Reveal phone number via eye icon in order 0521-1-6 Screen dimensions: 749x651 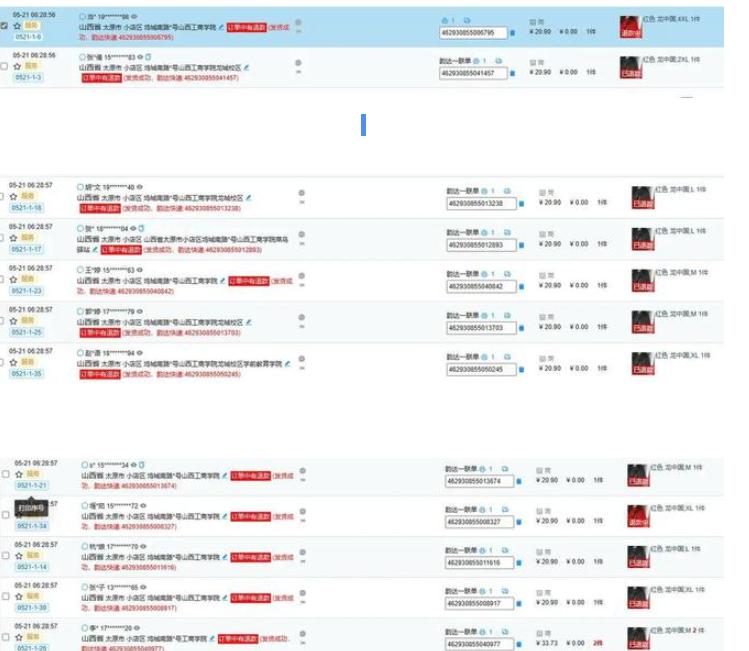coord(134,17)
